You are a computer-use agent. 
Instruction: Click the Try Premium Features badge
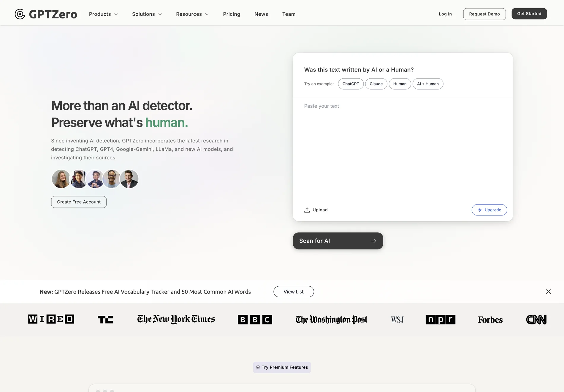(x=282, y=367)
